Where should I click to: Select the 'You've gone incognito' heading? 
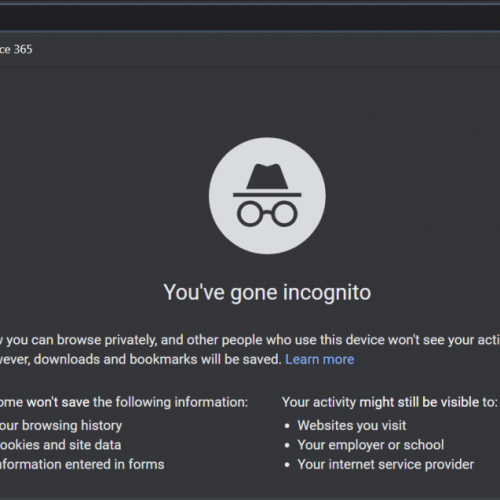tap(267, 293)
